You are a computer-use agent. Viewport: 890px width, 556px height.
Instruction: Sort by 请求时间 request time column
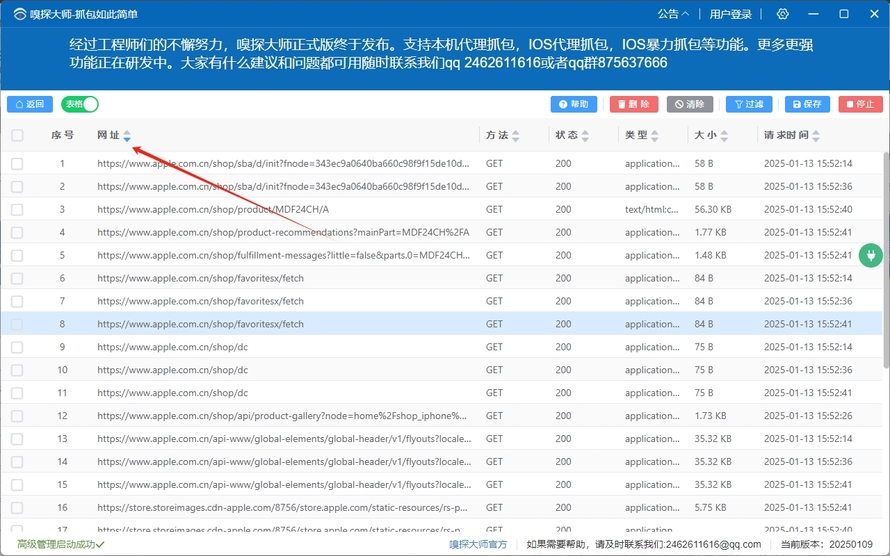click(816, 135)
